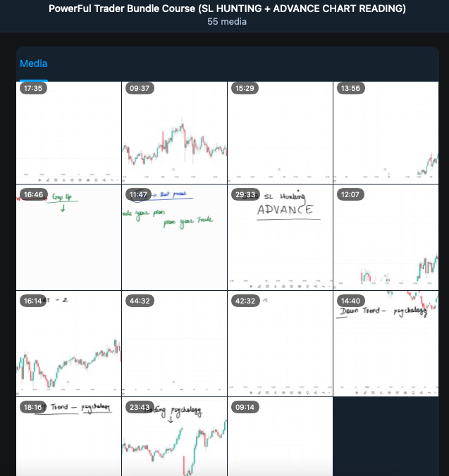Open the 17:35 video thumbnail
449x476 pixels.
tap(68, 132)
